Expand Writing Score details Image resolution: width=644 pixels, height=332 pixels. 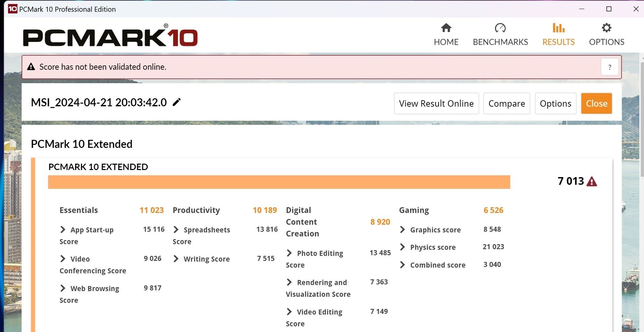tap(176, 259)
